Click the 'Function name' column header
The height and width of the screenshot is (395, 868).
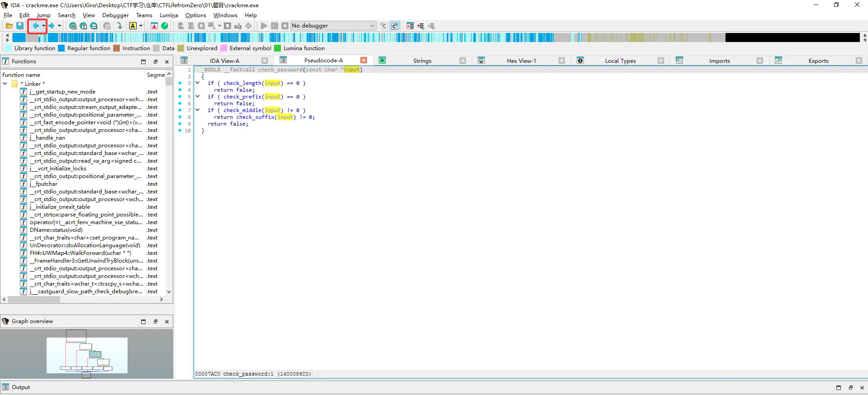click(72, 75)
